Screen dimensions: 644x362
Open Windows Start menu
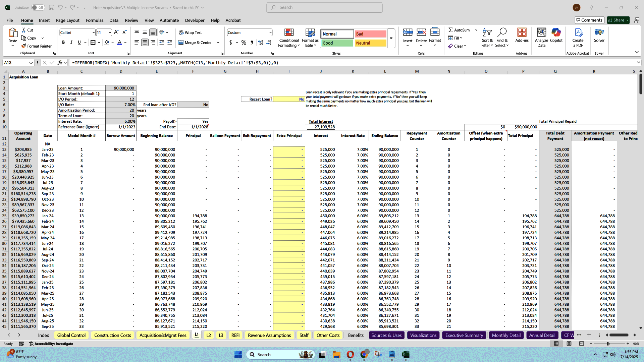tap(238, 355)
